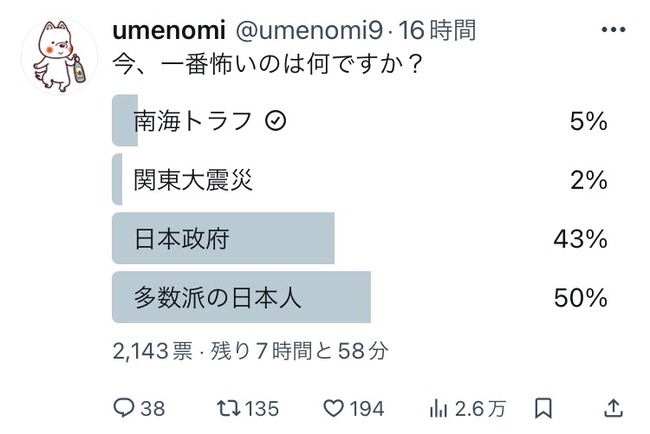View the 194 likes count
Viewport: 650px width, 434px height.
(x=367, y=408)
